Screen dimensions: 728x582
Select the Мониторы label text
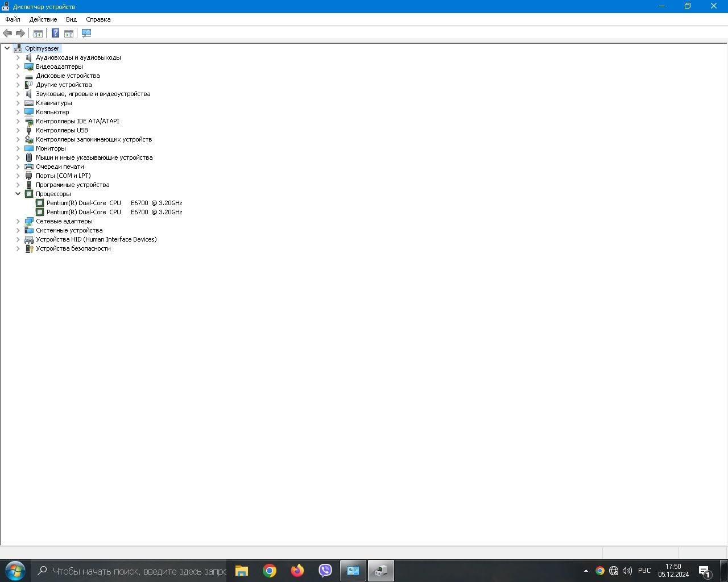pos(51,148)
